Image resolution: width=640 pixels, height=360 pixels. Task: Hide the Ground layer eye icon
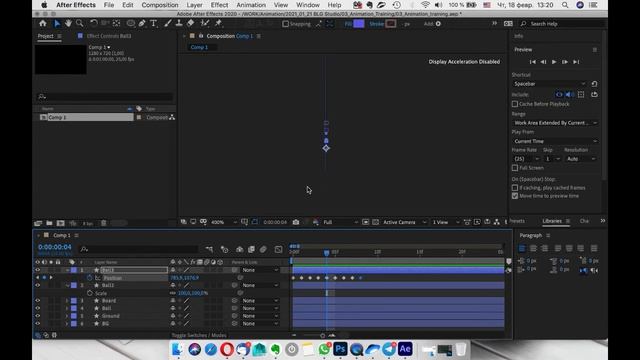click(x=38, y=316)
